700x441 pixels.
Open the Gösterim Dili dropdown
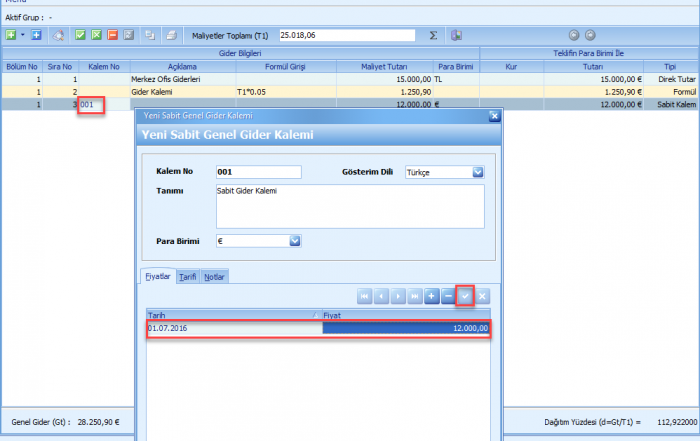point(477,172)
